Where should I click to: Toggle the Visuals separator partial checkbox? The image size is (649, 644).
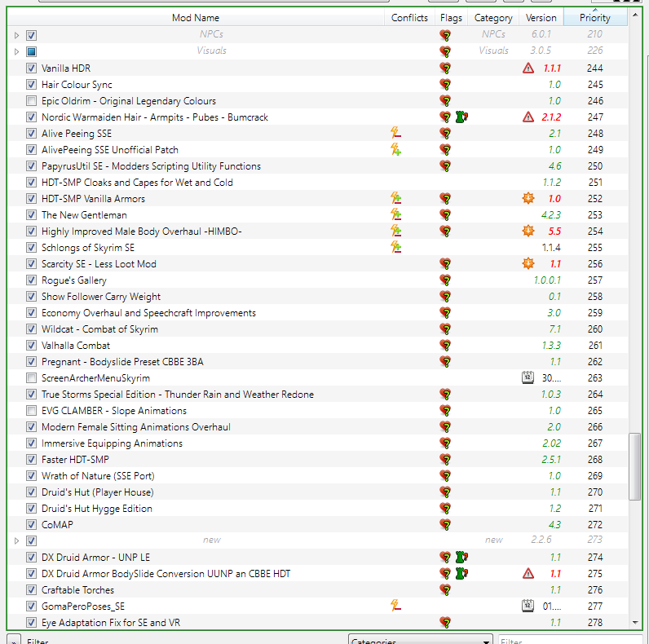[31, 51]
